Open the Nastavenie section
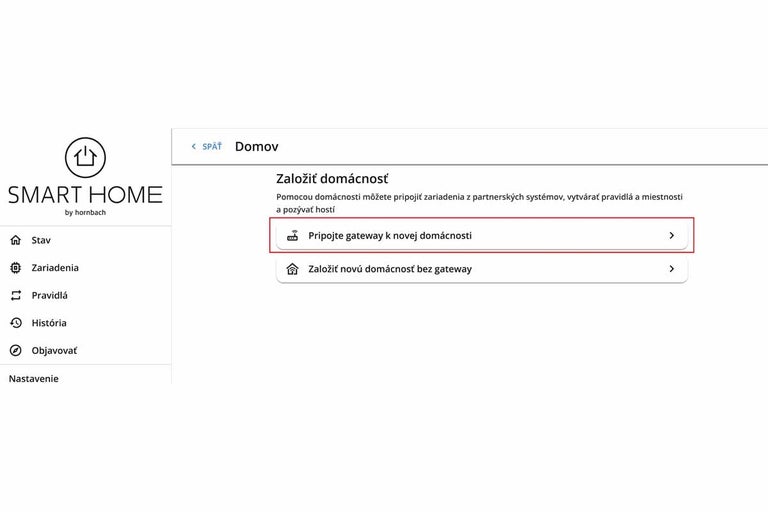Viewport: 768px width, 512px height. click(x=34, y=378)
